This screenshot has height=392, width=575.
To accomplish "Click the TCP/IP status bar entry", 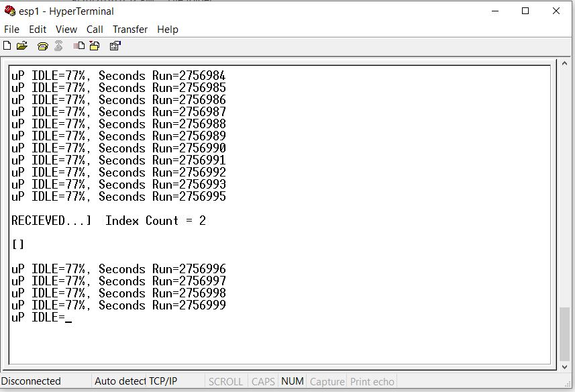I will click(x=163, y=381).
